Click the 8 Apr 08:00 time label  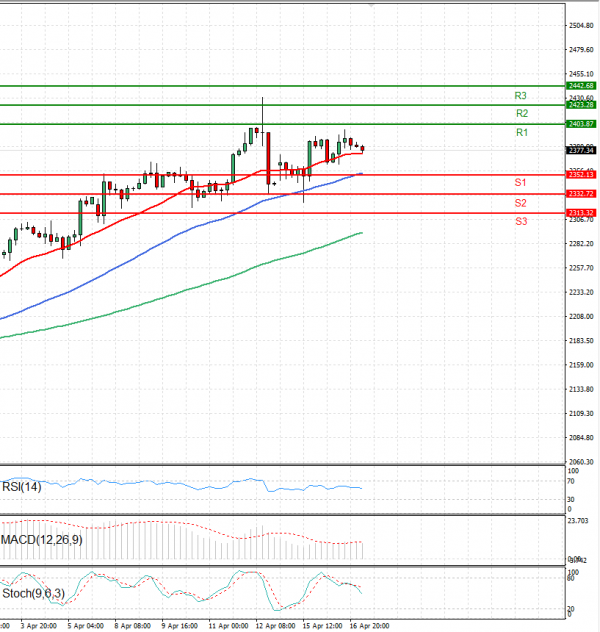tap(133, 626)
